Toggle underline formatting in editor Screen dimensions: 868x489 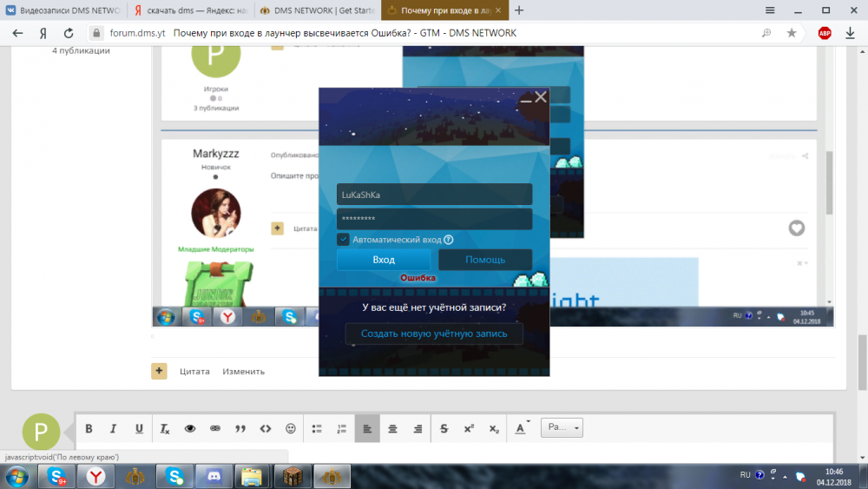coord(139,429)
